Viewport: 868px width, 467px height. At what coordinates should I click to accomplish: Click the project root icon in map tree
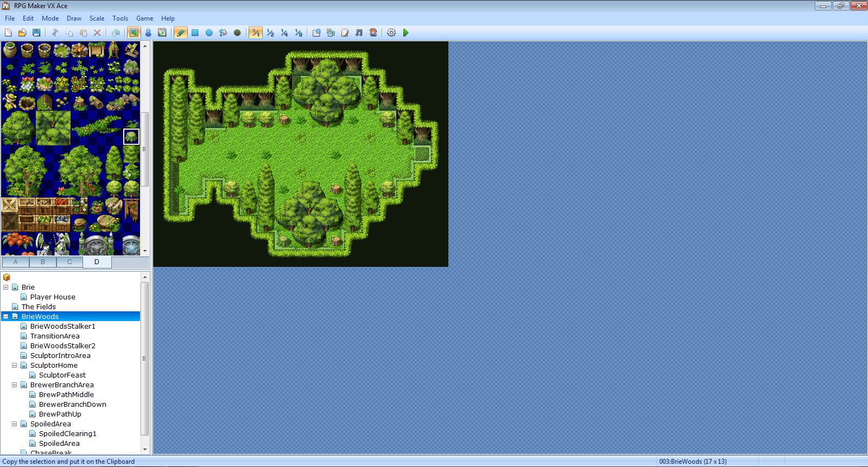[x=7, y=277]
